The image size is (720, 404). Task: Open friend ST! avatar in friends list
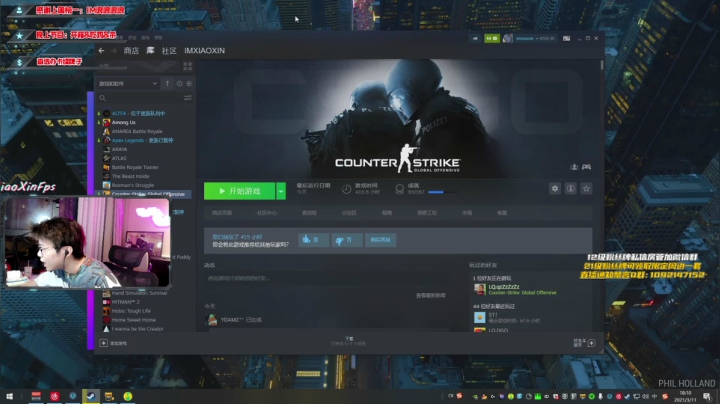pos(479,317)
